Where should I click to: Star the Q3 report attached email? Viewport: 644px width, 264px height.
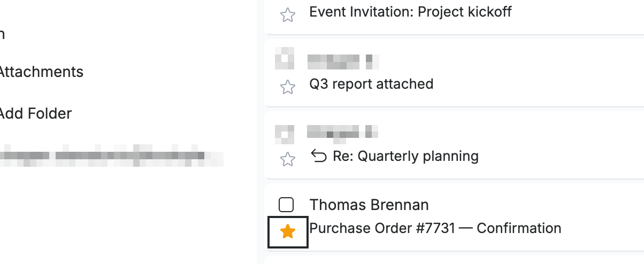click(x=288, y=87)
